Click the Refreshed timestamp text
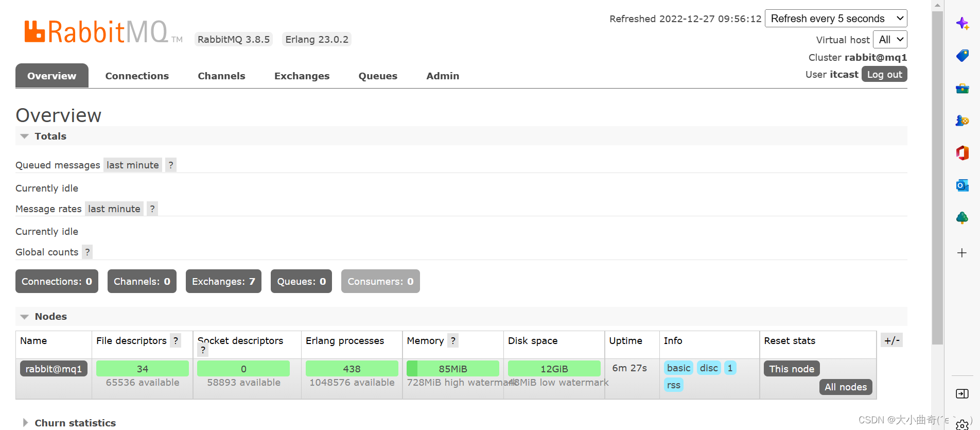 [x=686, y=19]
